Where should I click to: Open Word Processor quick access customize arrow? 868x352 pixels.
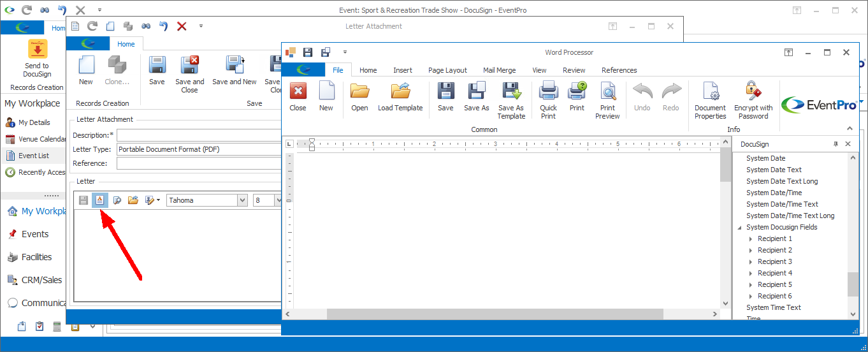(x=345, y=52)
